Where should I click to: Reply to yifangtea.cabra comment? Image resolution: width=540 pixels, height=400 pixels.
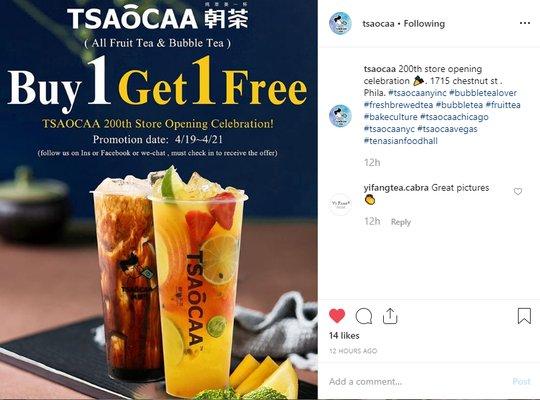coord(401,222)
